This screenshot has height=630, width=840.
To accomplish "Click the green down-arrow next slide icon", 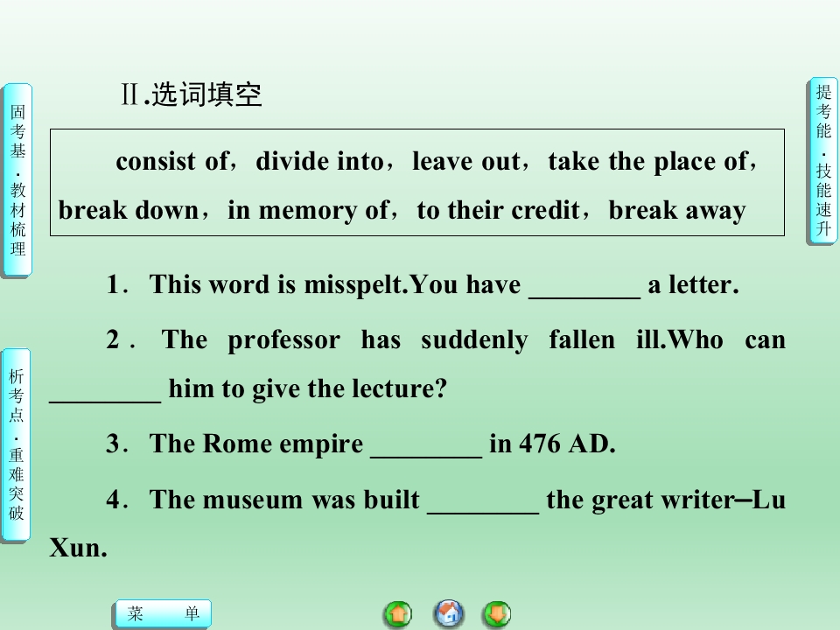I will [x=497, y=614].
